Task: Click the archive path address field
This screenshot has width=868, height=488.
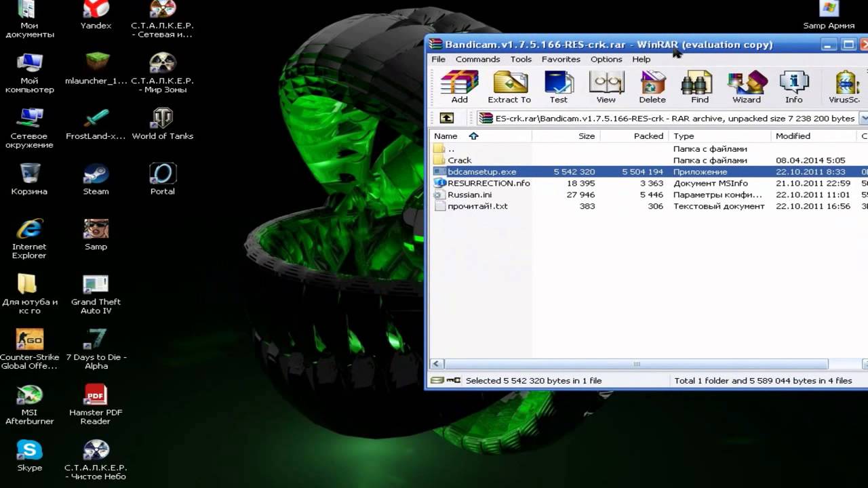Action: coord(667,118)
